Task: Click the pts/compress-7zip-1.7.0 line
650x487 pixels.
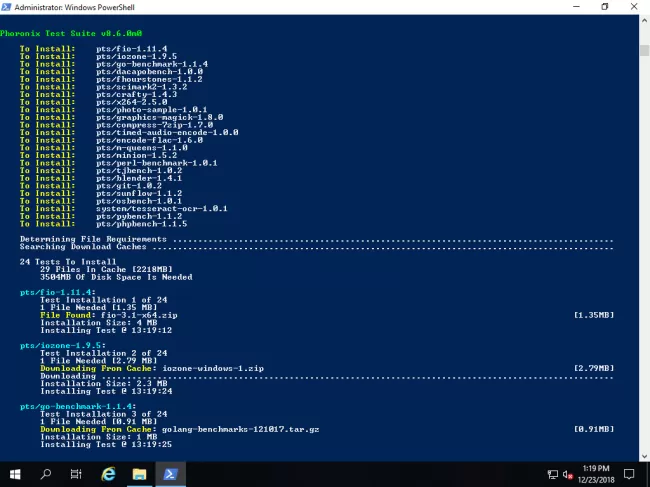Action: coord(116,125)
